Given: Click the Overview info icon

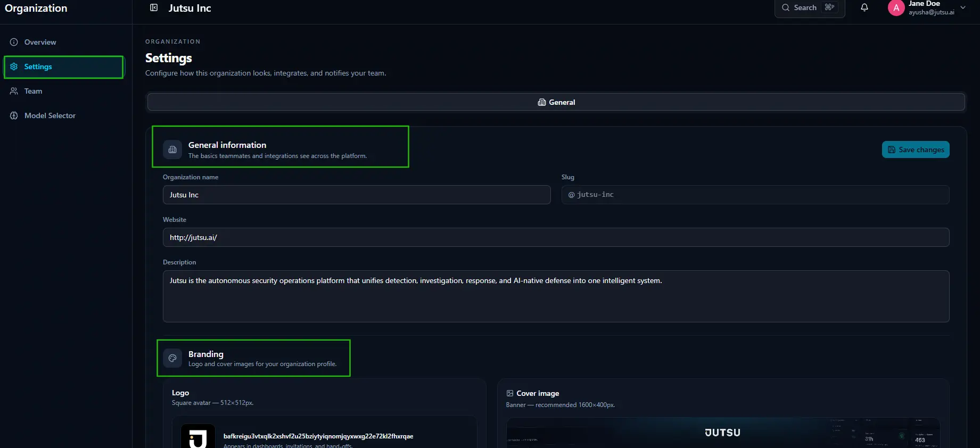Looking at the screenshot, I should coord(14,42).
